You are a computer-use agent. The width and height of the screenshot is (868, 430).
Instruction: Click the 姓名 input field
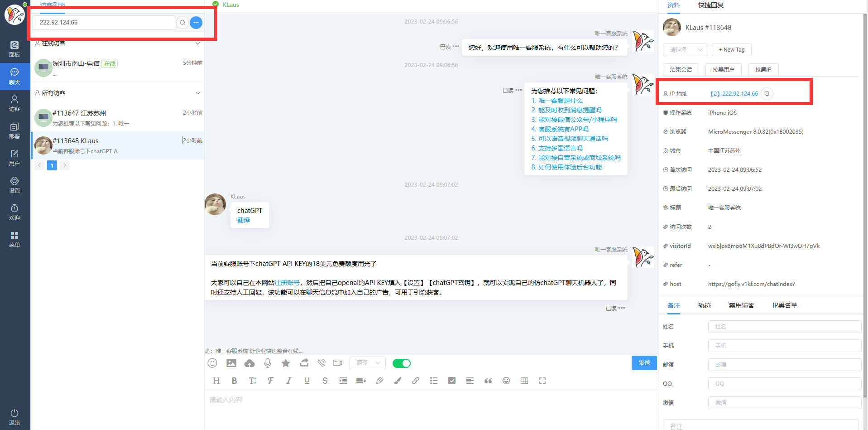click(785, 327)
